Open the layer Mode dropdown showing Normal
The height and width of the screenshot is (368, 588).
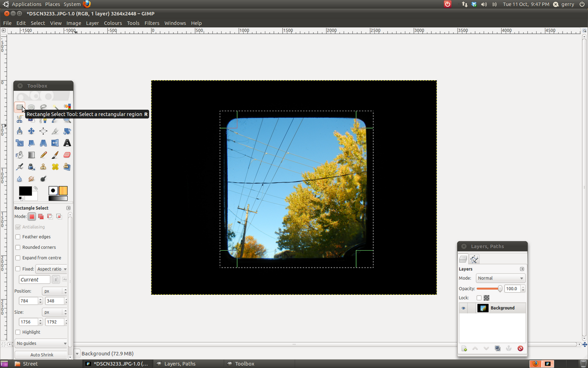coord(500,278)
